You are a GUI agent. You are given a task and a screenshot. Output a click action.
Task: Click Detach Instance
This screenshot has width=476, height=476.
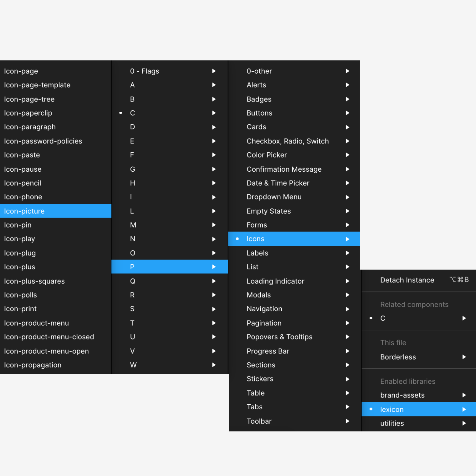[407, 280]
